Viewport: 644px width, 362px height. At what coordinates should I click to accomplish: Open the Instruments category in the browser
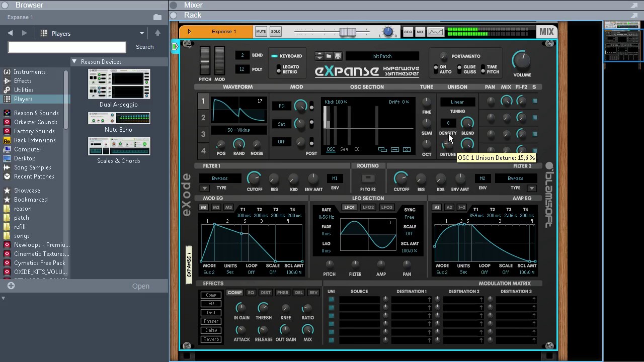30,72
